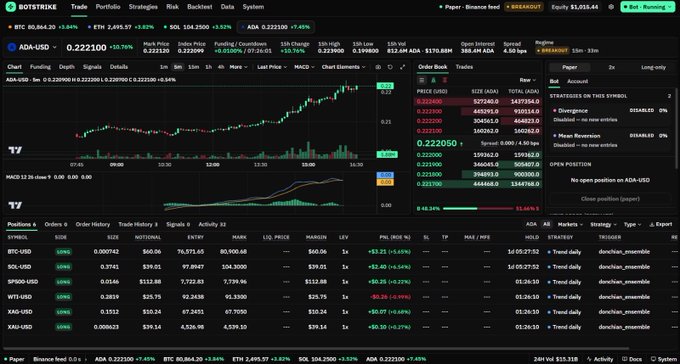The width and height of the screenshot is (680, 364).
Task: Switch chart interval to 5m
Action: tap(177, 67)
